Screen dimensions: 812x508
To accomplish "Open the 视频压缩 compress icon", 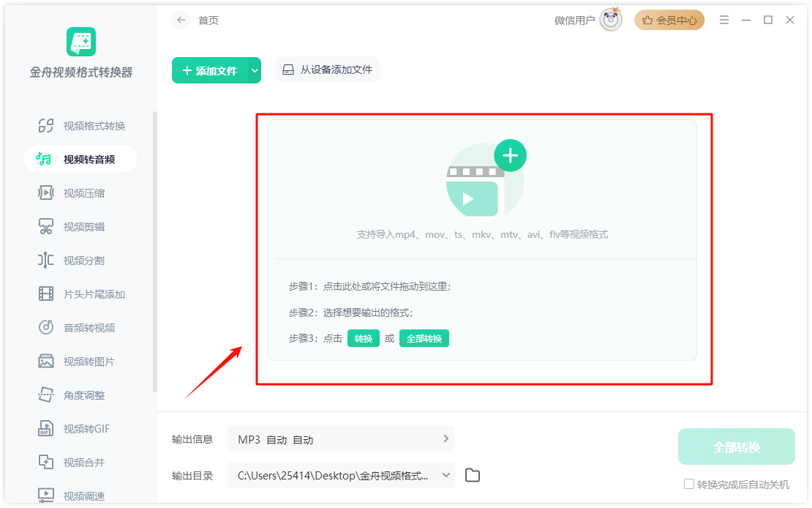I will (45, 193).
